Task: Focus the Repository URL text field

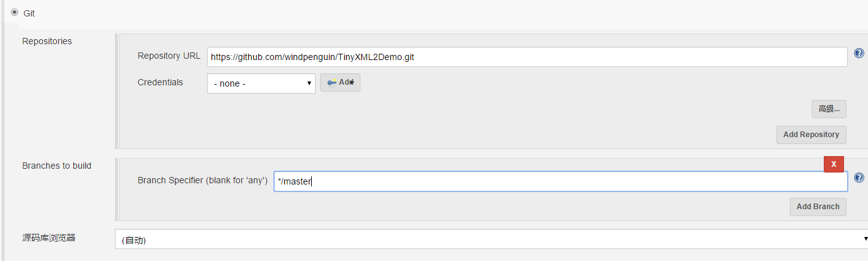Action: point(526,57)
